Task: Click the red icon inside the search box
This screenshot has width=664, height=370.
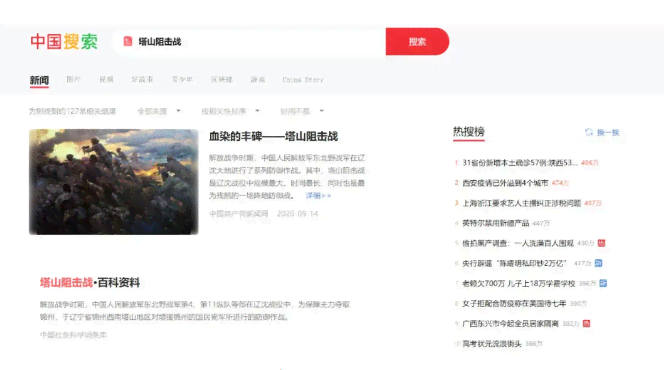Action: pos(127,41)
